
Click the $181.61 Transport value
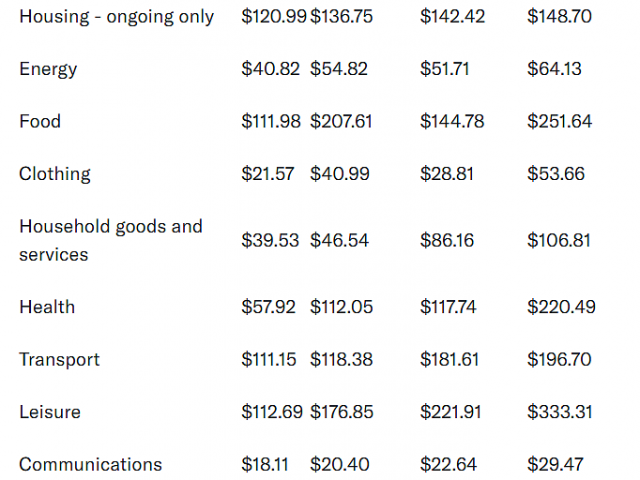point(451,360)
